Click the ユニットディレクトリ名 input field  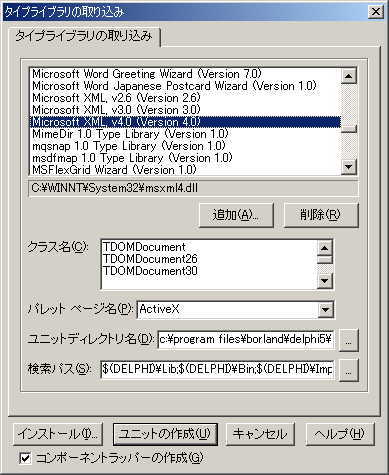[x=246, y=339]
